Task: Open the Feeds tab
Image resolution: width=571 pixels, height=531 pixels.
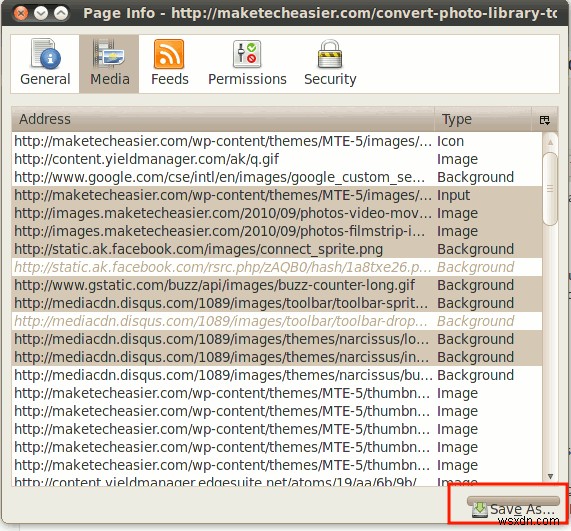Action: tap(169, 64)
